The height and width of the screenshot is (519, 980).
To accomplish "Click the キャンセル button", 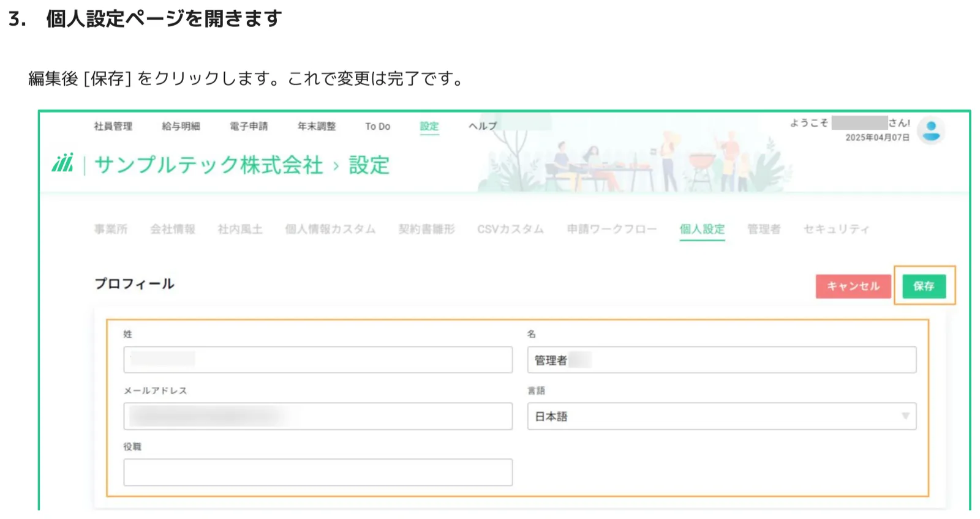I will (x=853, y=286).
